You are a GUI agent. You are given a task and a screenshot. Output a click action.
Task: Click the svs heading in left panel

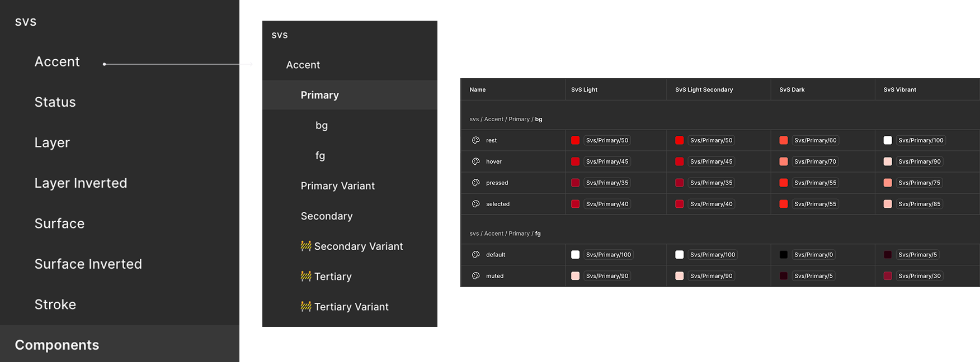click(x=26, y=22)
